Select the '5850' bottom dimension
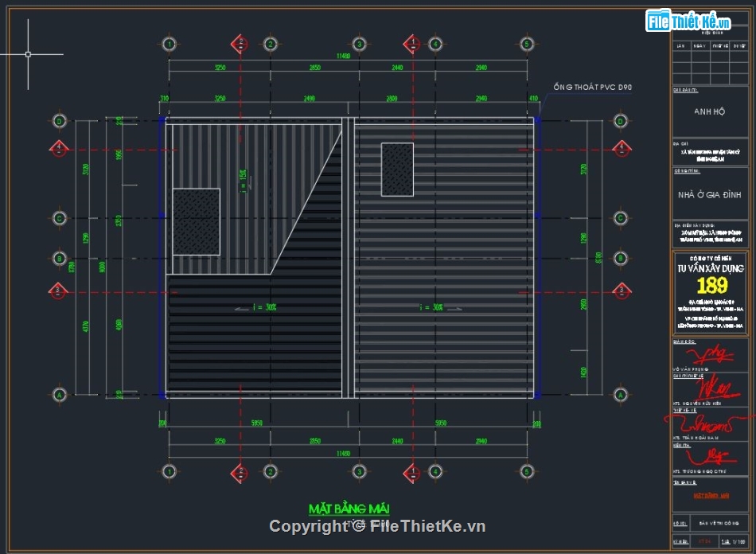The width and height of the screenshot is (756, 554). (257, 423)
